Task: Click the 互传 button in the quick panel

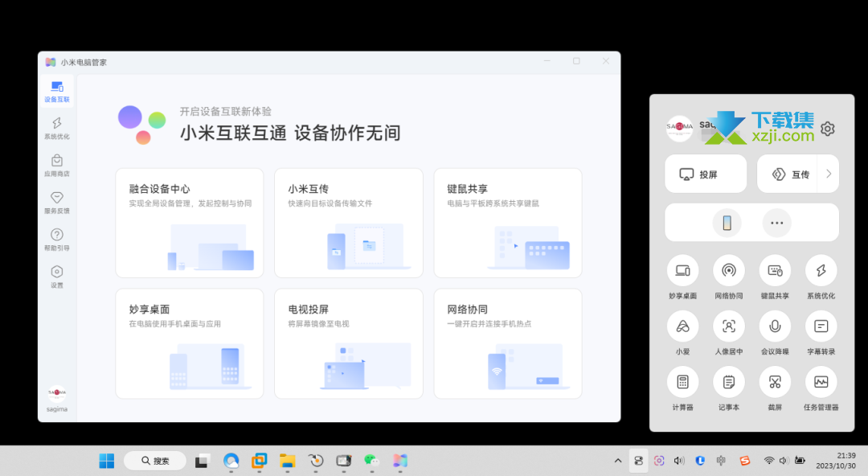Action: (787, 174)
